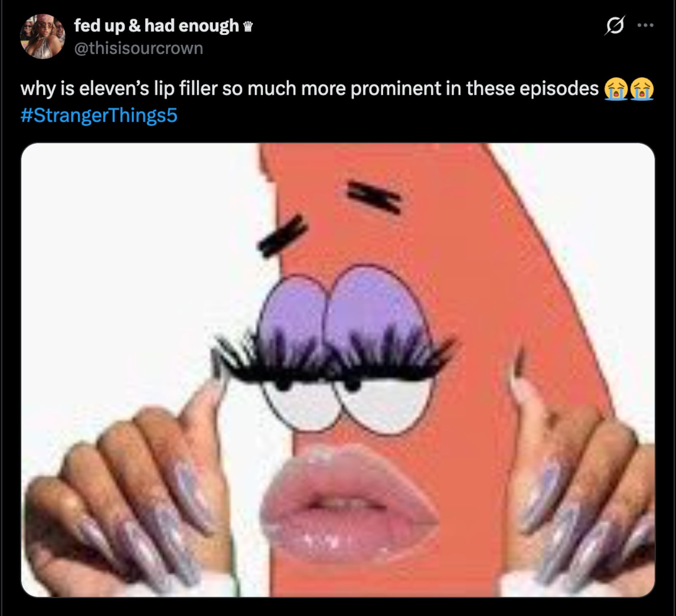
Task: Open the Grok explain-post icon
Action: [615, 26]
